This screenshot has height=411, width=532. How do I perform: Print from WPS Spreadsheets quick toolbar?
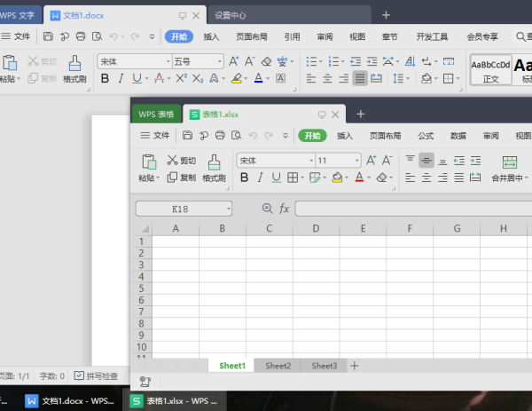click(x=220, y=136)
